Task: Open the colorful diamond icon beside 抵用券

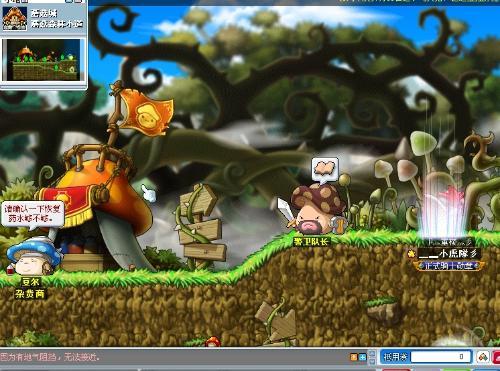Action: (x=482, y=357)
